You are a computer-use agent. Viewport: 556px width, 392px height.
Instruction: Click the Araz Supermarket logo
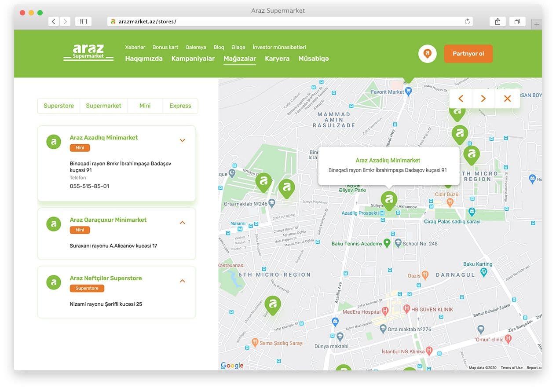coord(88,52)
